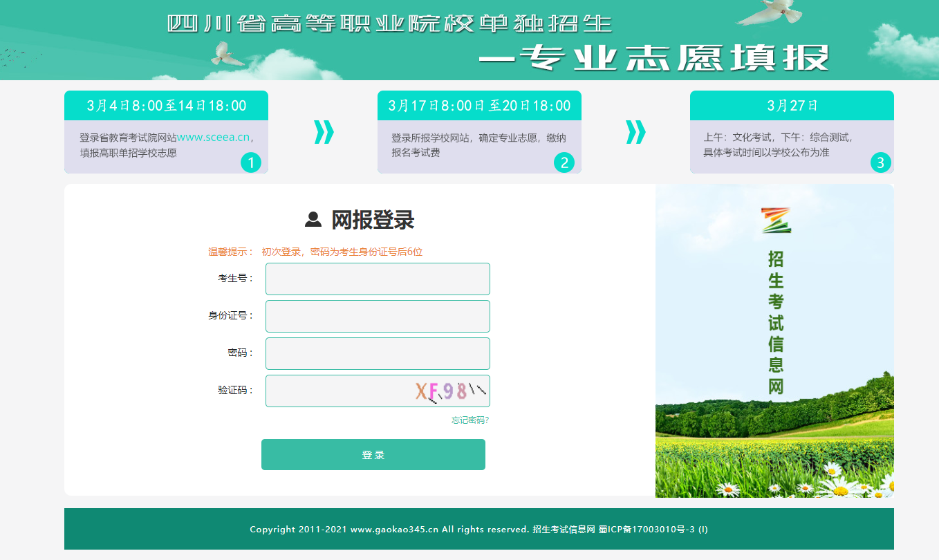Screen dimensions: 939x560
Task: Click the circled number 1 badge
Action: pos(251,162)
